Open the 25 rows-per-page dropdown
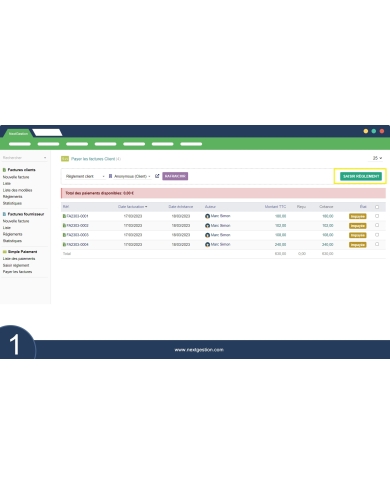This screenshot has height=484, width=390. coord(377,158)
